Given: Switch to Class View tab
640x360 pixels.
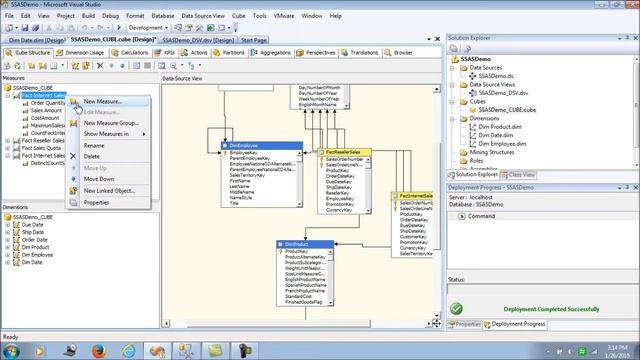Looking at the screenshot, I should click(518, 175).
